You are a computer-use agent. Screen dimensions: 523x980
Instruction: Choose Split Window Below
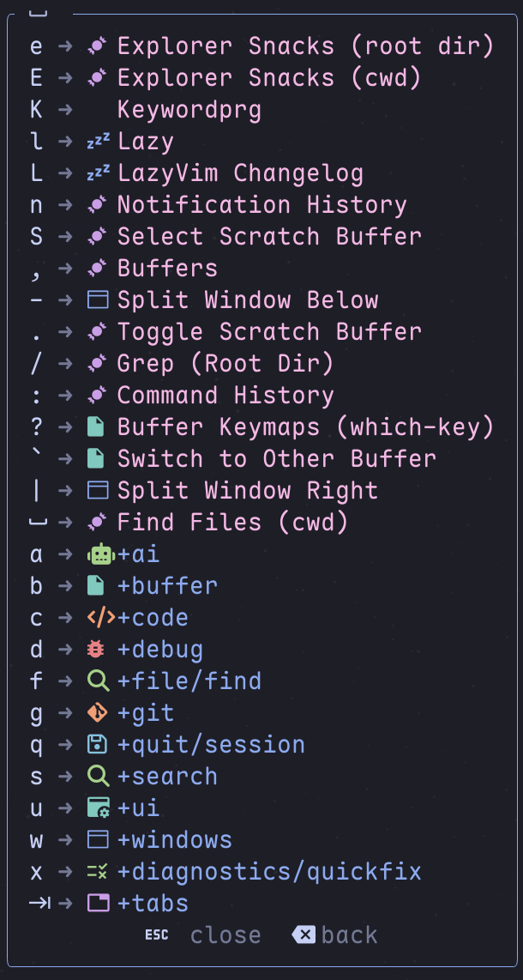pyautogui.click(x=248, y=300)
